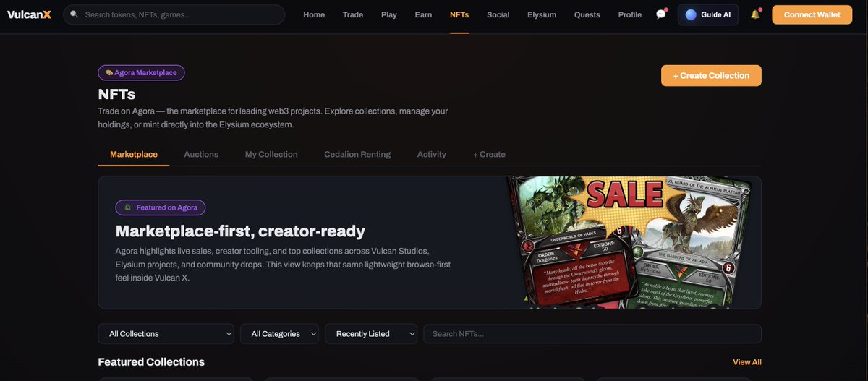The height and width of the screenshot is (381, 868).
Task: Click the View All link
Action: pos(747,362)
